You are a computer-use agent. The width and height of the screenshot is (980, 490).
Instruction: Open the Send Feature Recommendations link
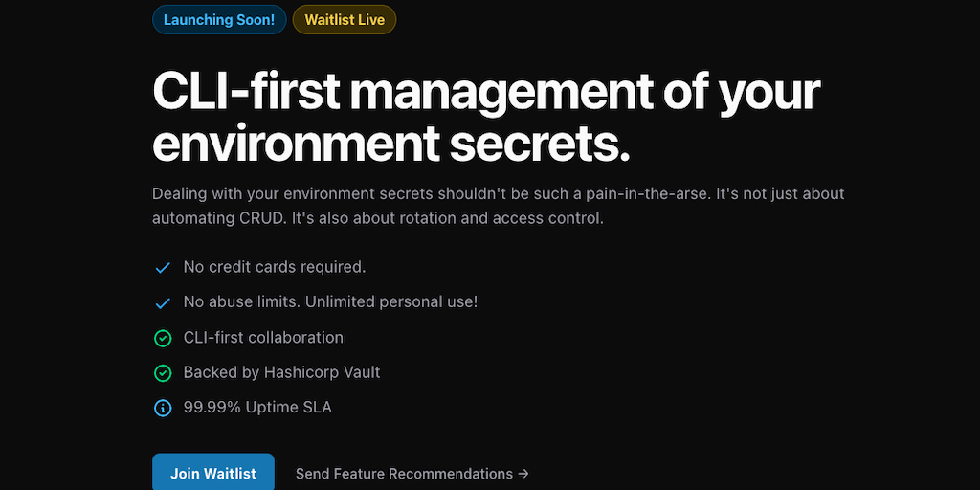tap(404, 474)
